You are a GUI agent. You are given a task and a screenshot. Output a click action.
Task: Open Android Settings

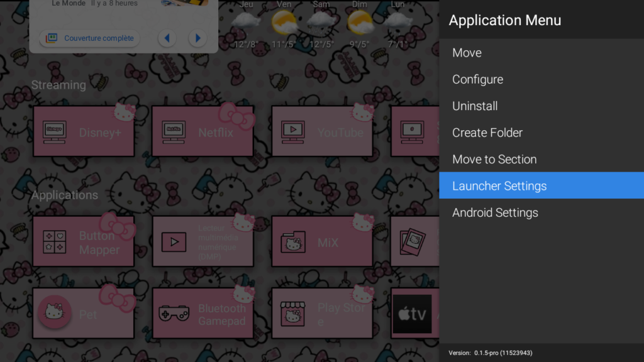[541, 212]
